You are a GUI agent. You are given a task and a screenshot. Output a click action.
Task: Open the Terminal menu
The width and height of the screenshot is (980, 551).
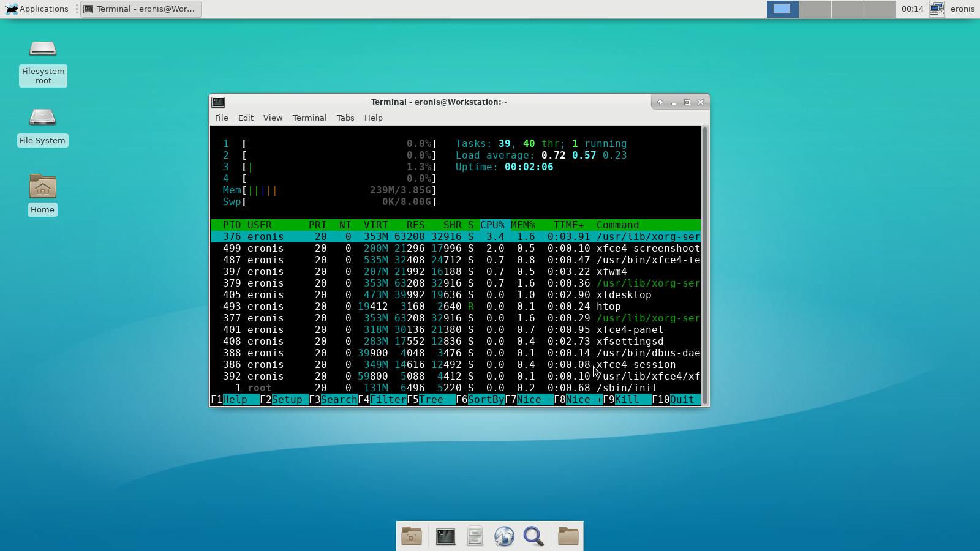309,118
